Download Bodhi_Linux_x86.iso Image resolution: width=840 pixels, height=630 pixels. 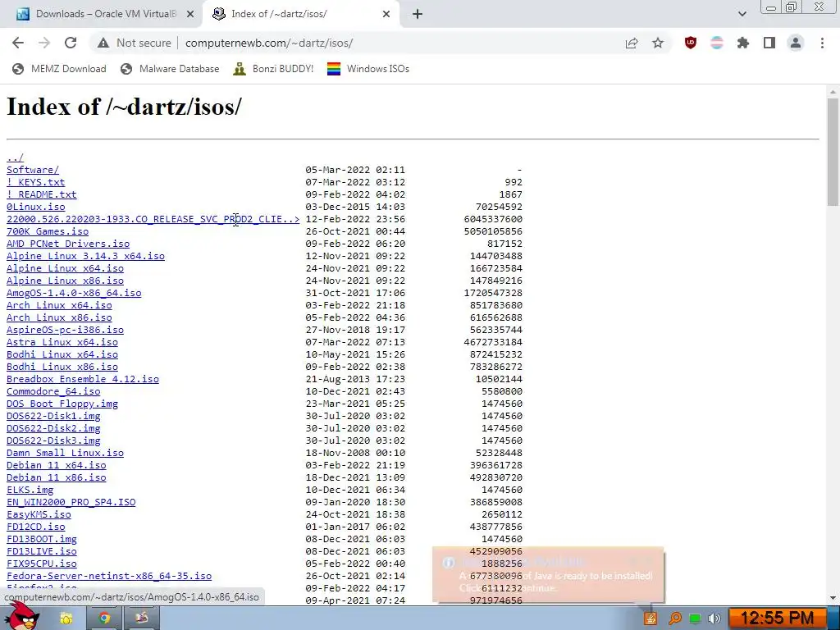62,367
